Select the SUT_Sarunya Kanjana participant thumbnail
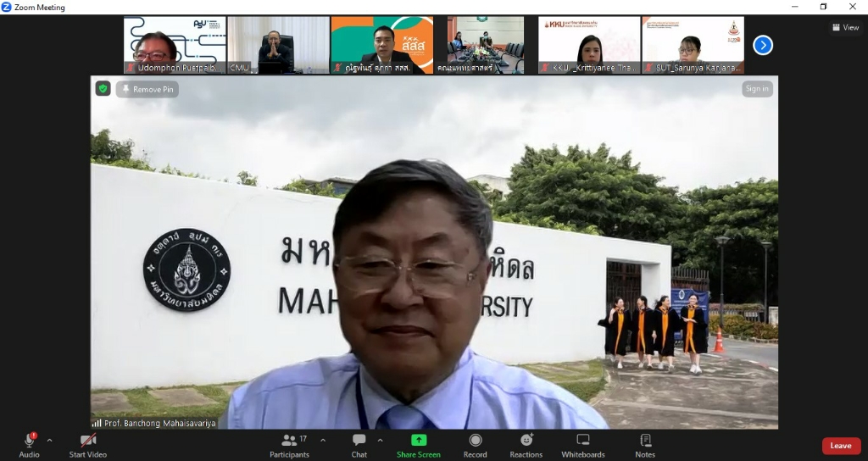The width and height of the screenshot is (868, 461). point(693,45)
